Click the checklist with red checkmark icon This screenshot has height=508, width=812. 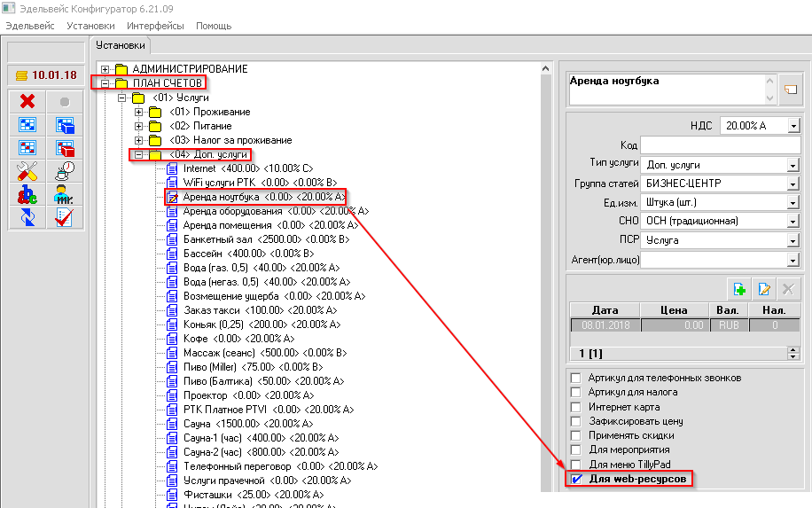pos(64,217)
